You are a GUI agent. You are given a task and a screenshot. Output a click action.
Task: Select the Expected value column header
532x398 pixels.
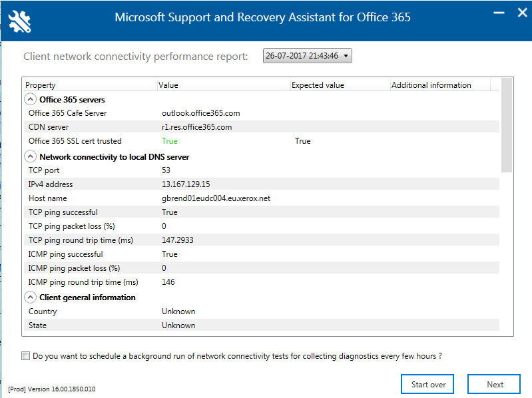341,85
